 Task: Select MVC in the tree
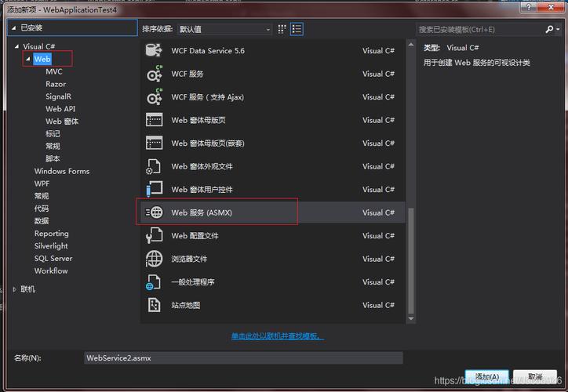(54, 71)
